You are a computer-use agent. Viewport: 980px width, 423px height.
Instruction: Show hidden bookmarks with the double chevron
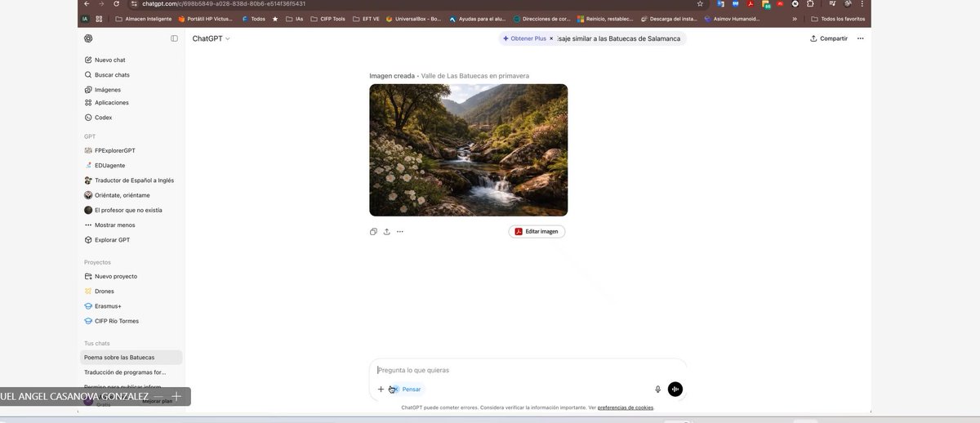point(795,19)
